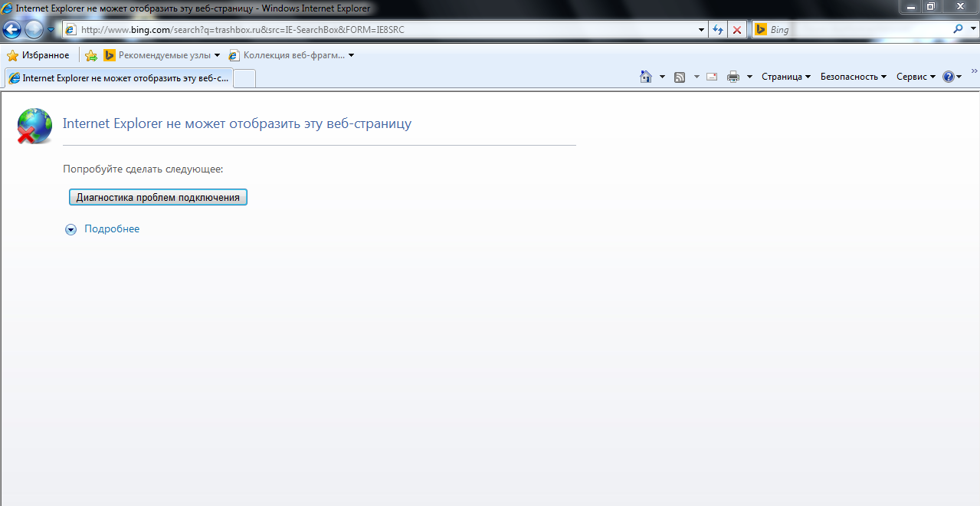Open the Безопасность menu
980x506 pixels.
click(x=854, y=77)
